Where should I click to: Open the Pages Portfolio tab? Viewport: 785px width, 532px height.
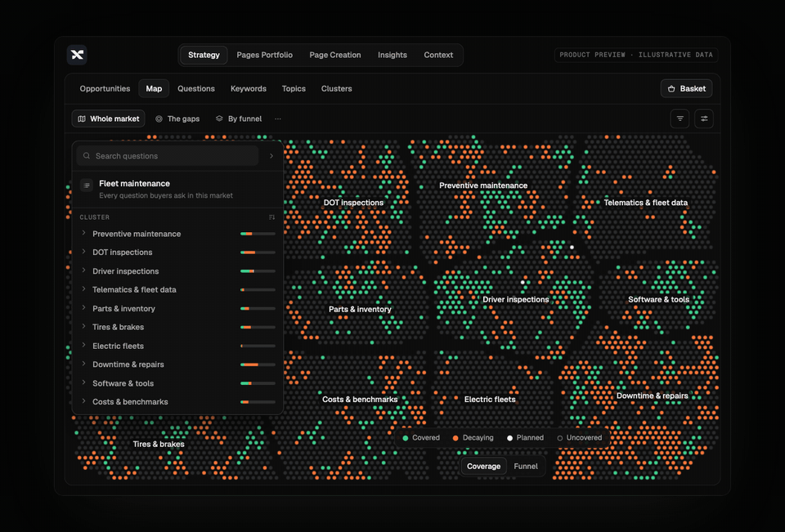tap(264, 55)
